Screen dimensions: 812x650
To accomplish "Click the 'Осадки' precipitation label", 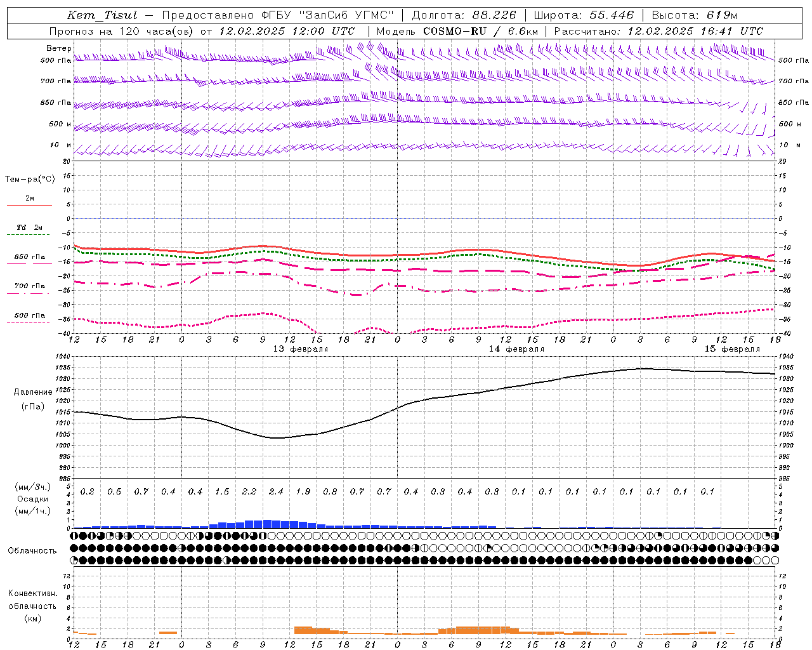I will pyautogui.click(x=33, y=499).
